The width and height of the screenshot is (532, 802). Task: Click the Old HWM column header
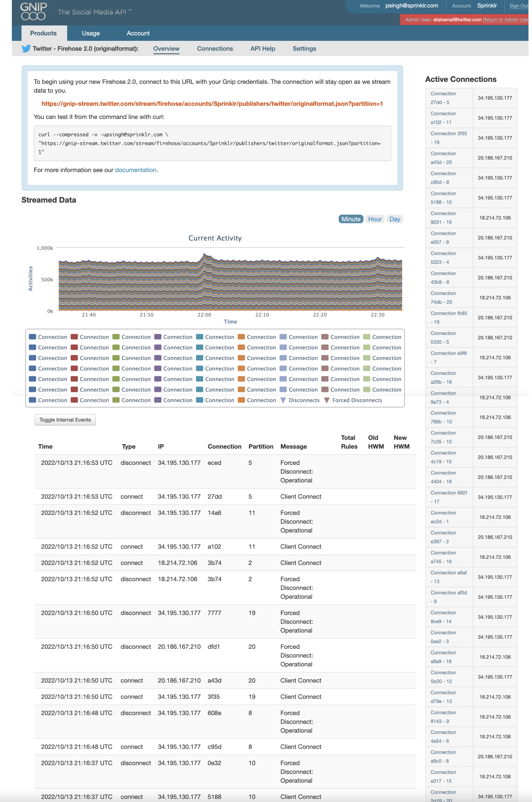pos(376,442)
